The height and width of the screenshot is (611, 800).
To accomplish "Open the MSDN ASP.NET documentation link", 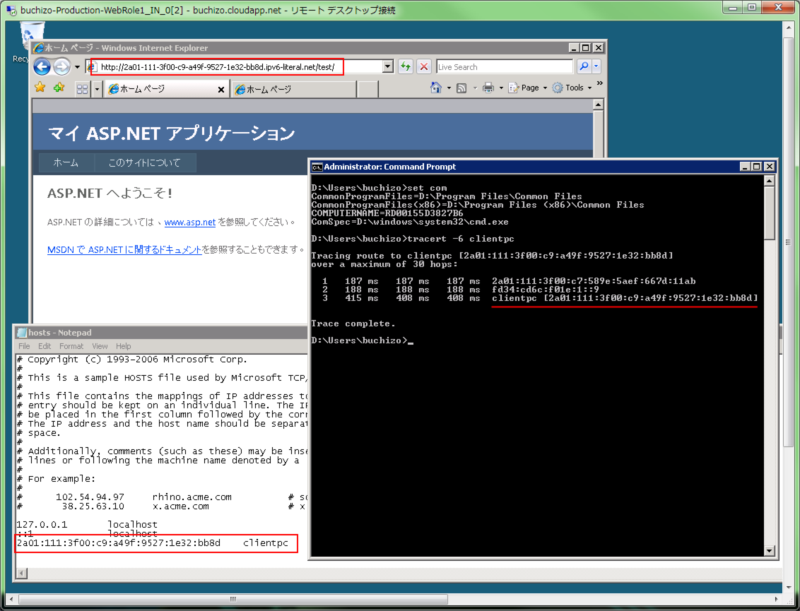I will coord(124,249).
